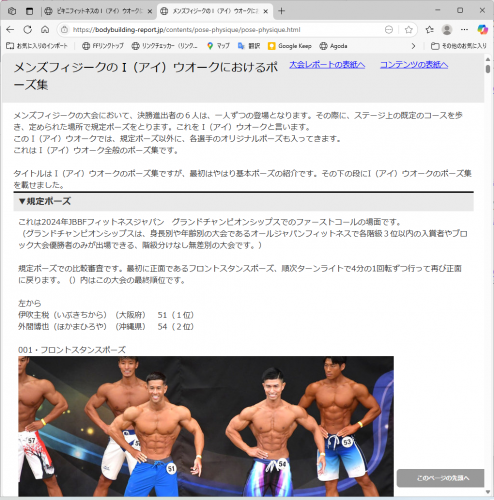Open その他のお気に入り folder
This screenshot has height=500, width=494.
point(459,46)
